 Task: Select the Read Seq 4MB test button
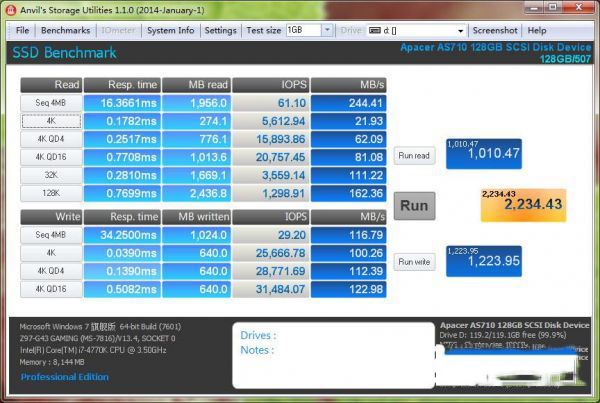click(x=51, y=103)
